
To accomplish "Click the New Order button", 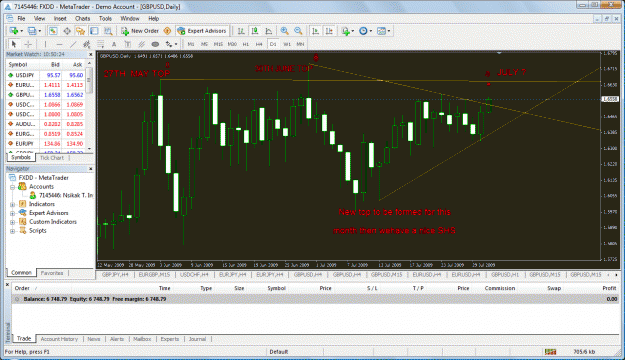I will [x=140, y=31].
